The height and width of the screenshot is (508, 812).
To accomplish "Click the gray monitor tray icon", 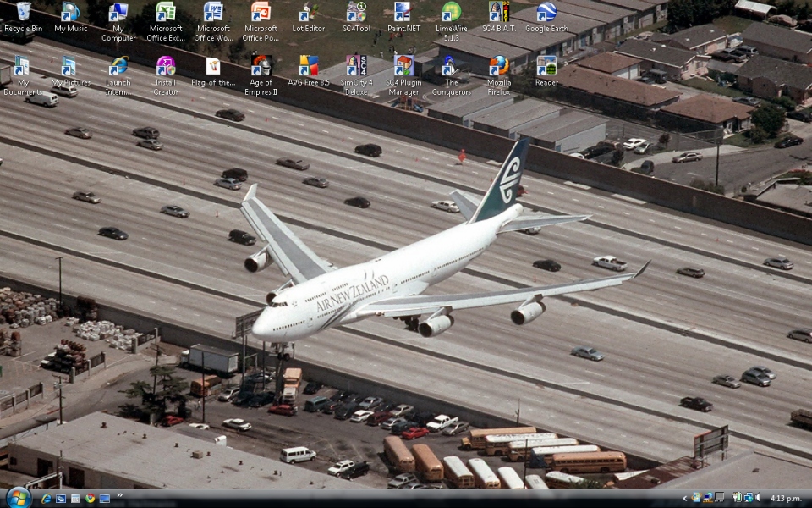I will tap(719, 497).
